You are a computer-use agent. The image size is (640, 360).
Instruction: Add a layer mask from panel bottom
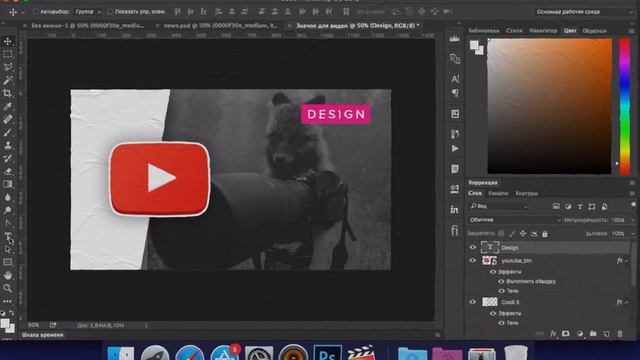point(566,333)
